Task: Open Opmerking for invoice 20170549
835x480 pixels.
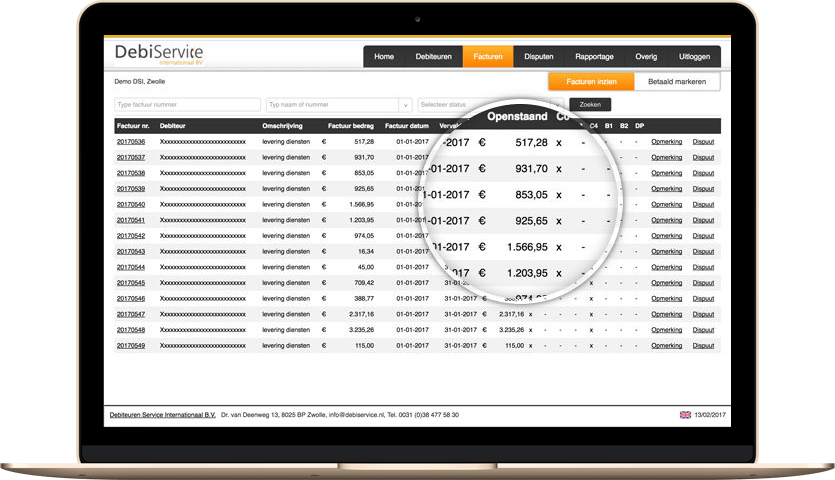Action: click(666, 345)
